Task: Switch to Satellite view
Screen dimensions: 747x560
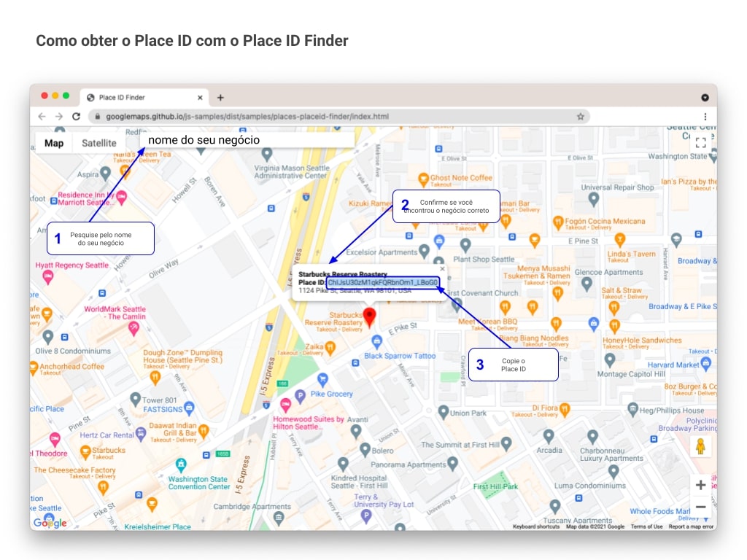Action: 99,143
